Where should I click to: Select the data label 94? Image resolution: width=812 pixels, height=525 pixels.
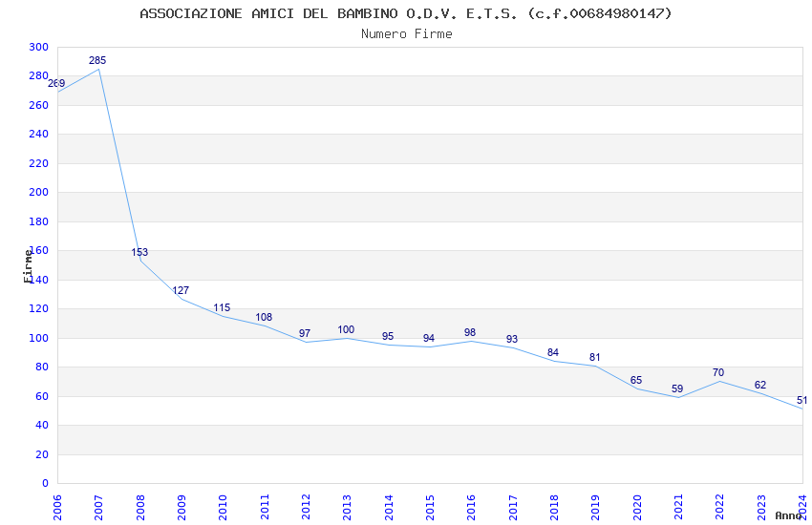429,338
